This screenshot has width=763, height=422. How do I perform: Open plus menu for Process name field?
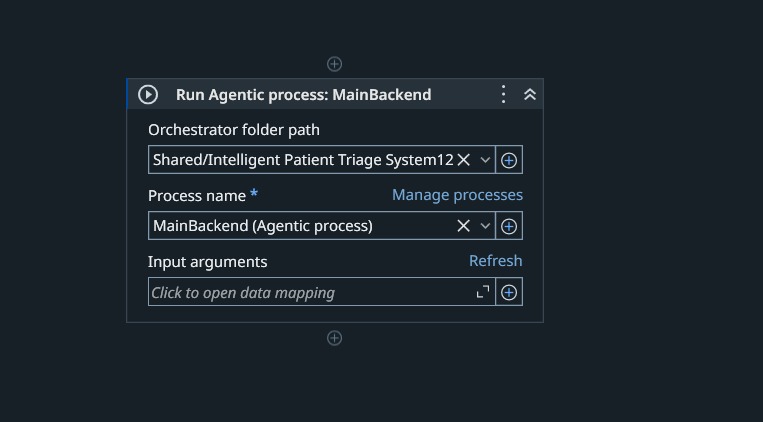click(x=509, y=226)
